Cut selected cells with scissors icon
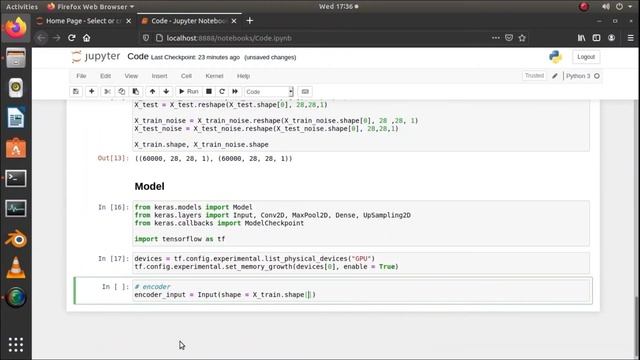 pyautogui.click(x=107, y=91)
